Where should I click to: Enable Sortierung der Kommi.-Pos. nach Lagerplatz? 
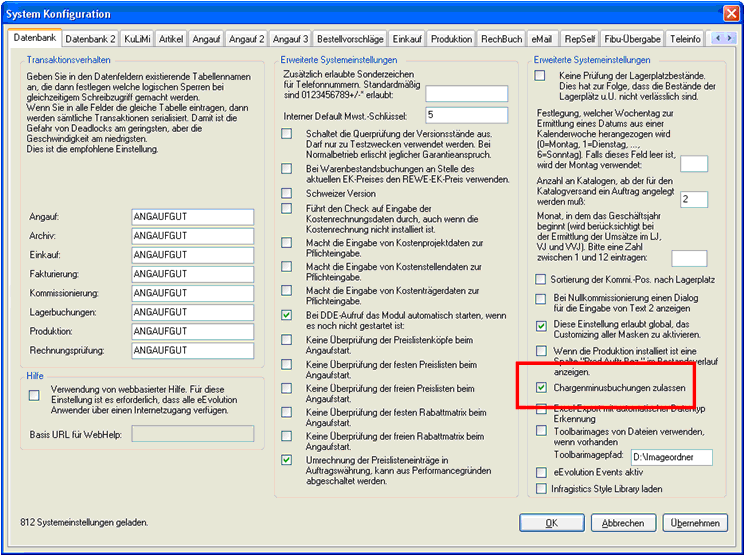pos(541,278)
